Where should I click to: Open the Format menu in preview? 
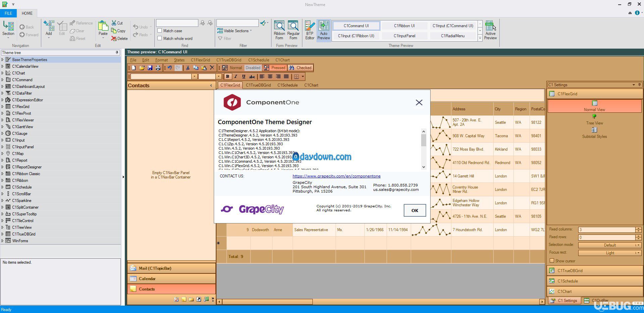161,60
